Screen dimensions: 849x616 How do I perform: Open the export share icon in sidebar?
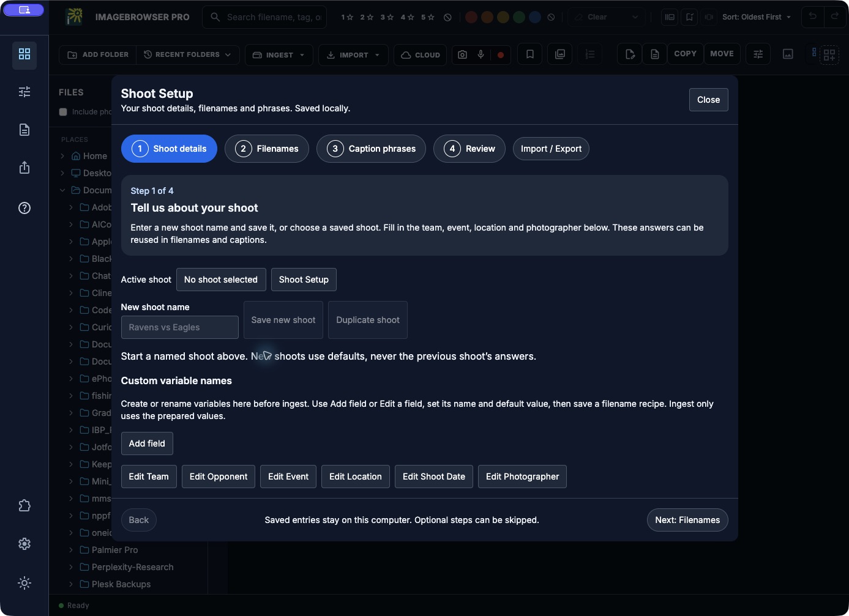point(24,168)
